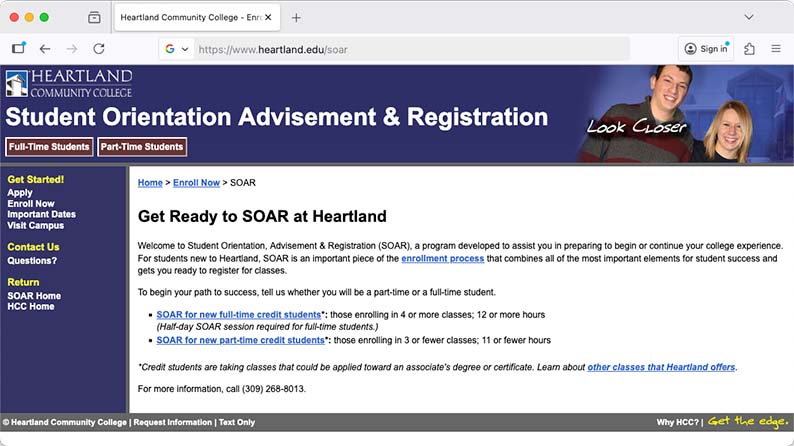Open new tab with plus icon
Viewport: 794px width, 446px height.
tap(296, 18)
